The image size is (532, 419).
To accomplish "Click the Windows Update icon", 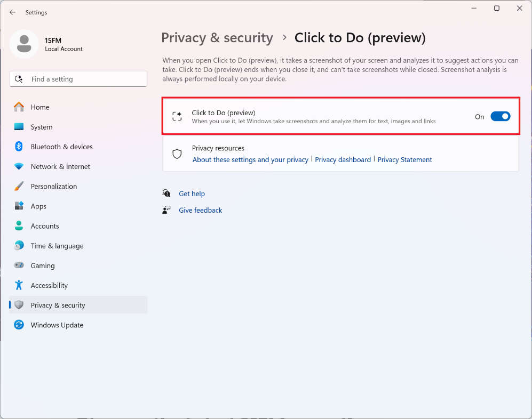I will point(19,325).
